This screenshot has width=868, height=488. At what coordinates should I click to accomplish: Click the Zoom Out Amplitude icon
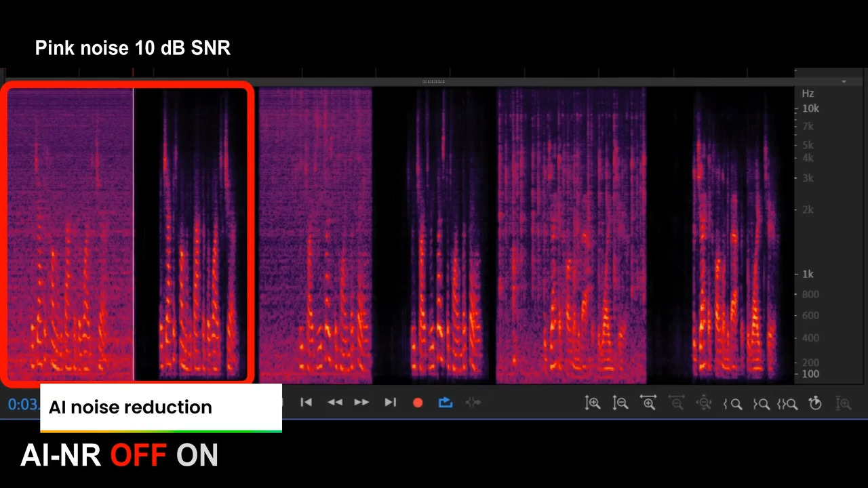(620, 403)
